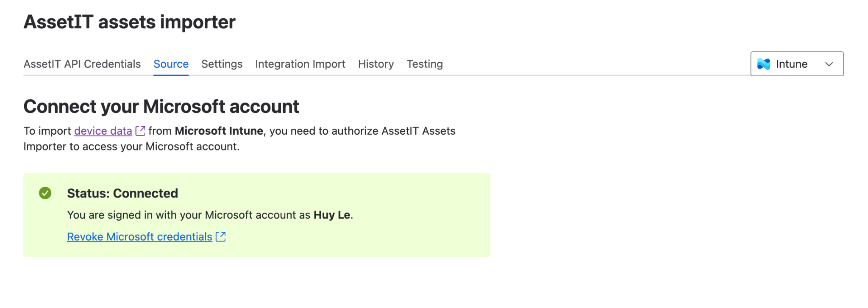
Task: Go to the Integration Import tab
Action: 300,64
